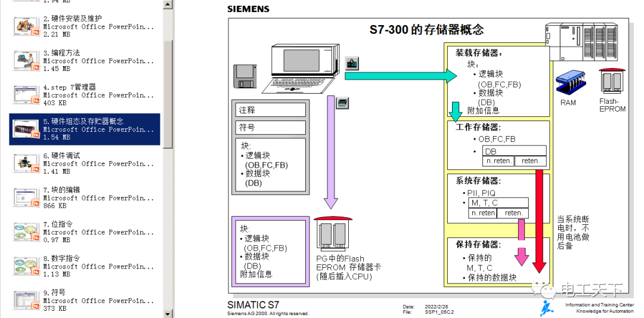
Task: Click the SIEMENS logo text
Action: (249, 9)
